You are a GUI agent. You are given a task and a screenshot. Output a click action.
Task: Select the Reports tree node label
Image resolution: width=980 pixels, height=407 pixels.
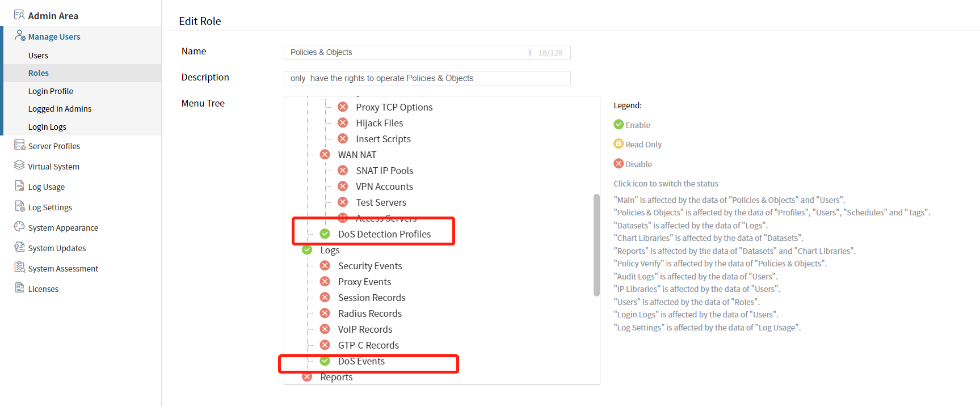[x=336, y=378]
